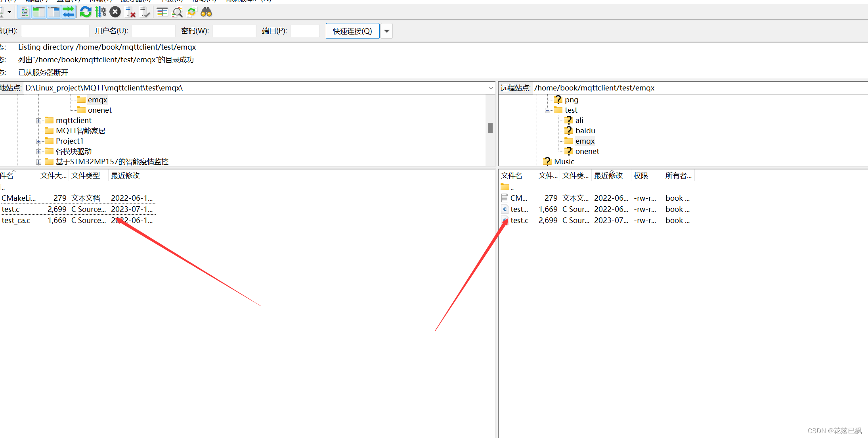The image size is (868, 438).
Task: Cancel the current operation
Action: (x=115, y=12)
